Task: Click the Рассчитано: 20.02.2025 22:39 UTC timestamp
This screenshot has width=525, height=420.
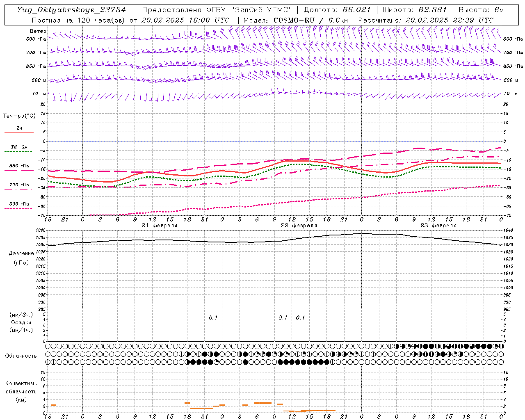Action: (x=426, y=20)
